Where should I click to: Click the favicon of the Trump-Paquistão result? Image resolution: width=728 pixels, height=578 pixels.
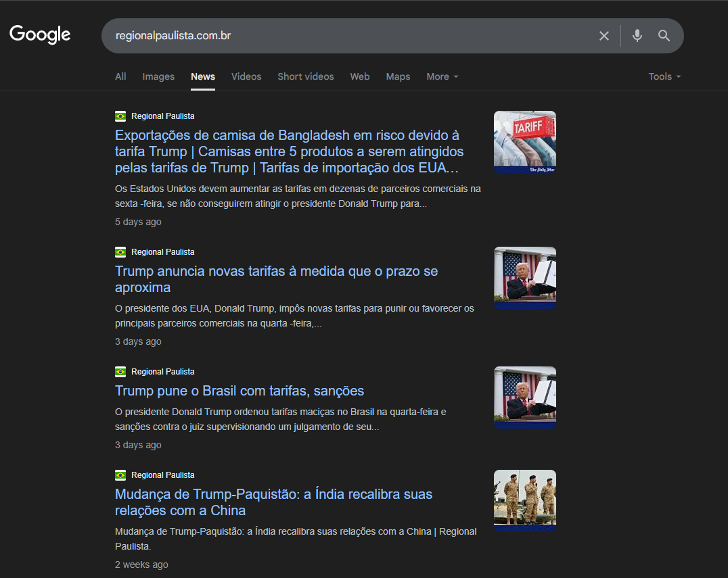pos(120,475)
